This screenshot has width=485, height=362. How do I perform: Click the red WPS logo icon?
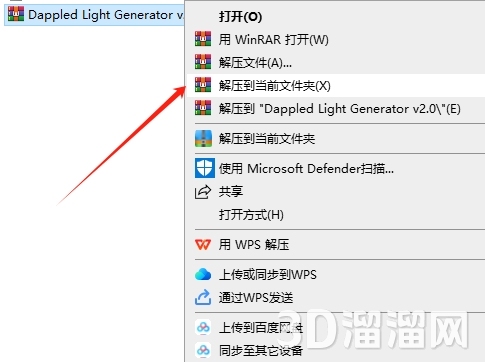203,245
